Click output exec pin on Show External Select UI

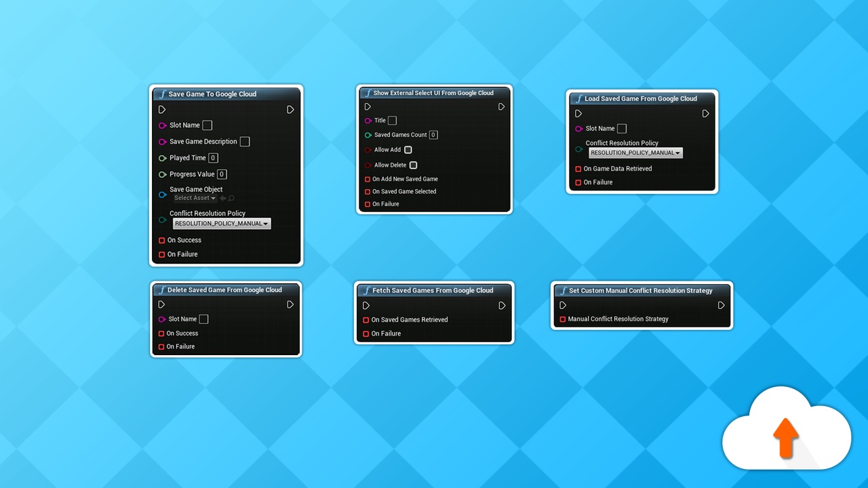501,106
